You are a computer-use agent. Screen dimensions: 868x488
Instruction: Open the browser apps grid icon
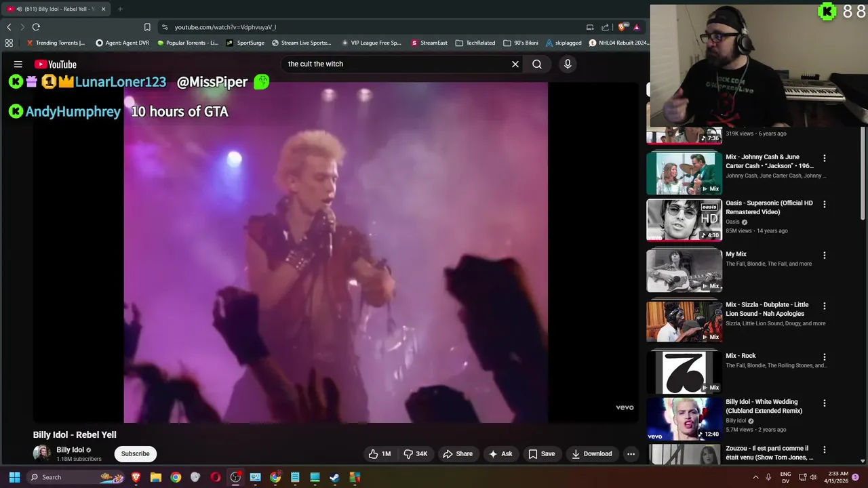[x=9, y=43]
